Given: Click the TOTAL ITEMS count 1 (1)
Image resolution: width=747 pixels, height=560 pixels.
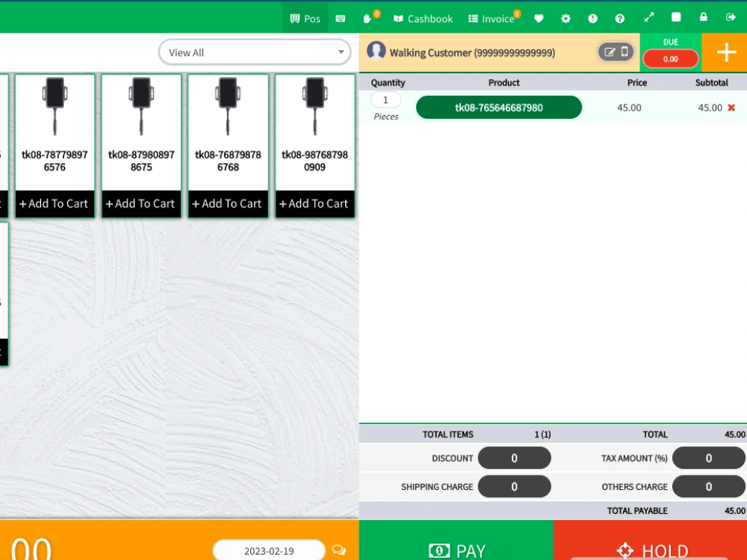Looking at the screenshot, I should 542,435.
